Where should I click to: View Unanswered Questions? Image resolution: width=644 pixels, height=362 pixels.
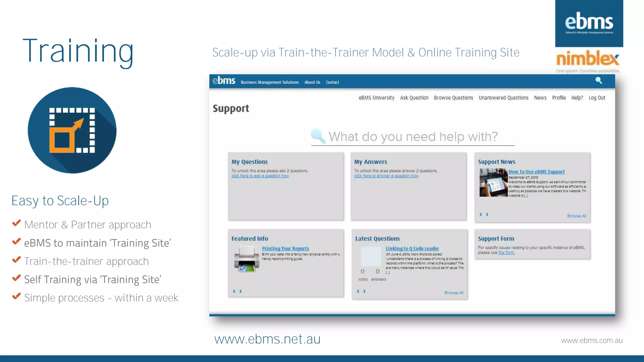pos(503,98)
